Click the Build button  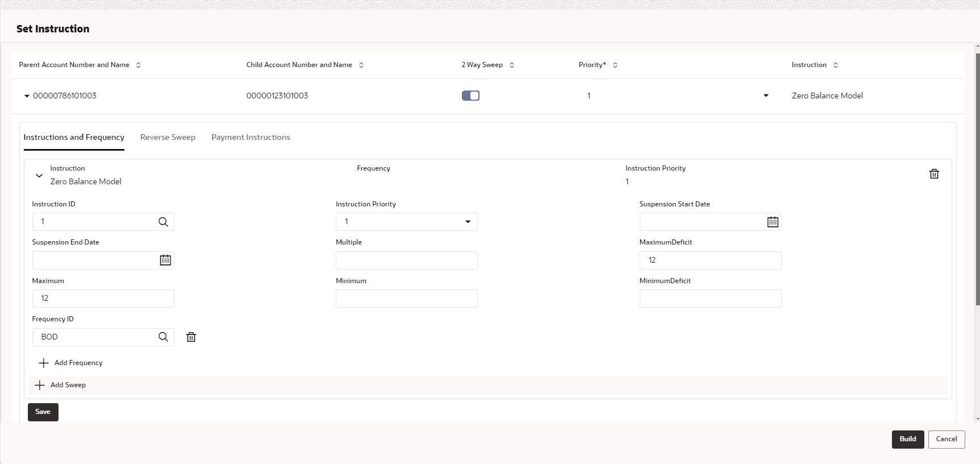(x=908, y=439)
